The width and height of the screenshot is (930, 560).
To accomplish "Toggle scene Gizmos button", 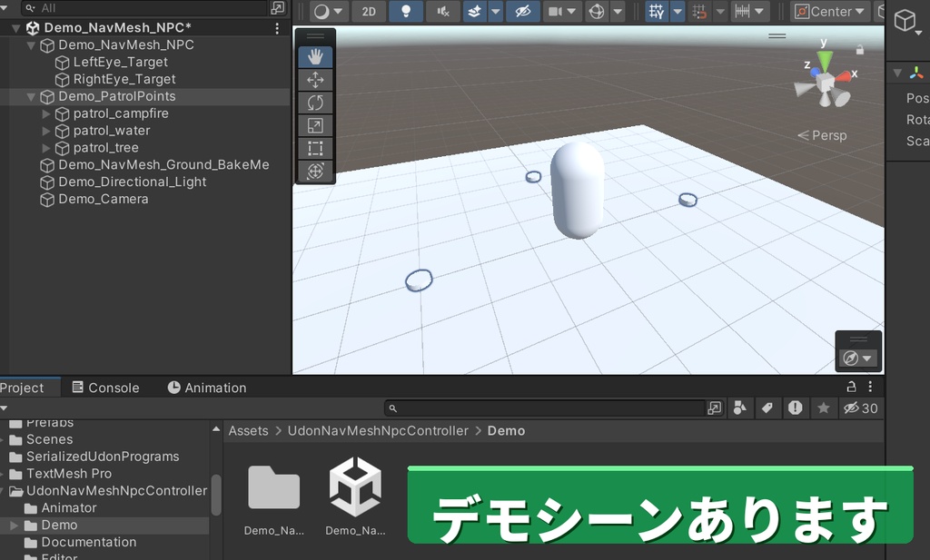I will (x=597, y=11).
